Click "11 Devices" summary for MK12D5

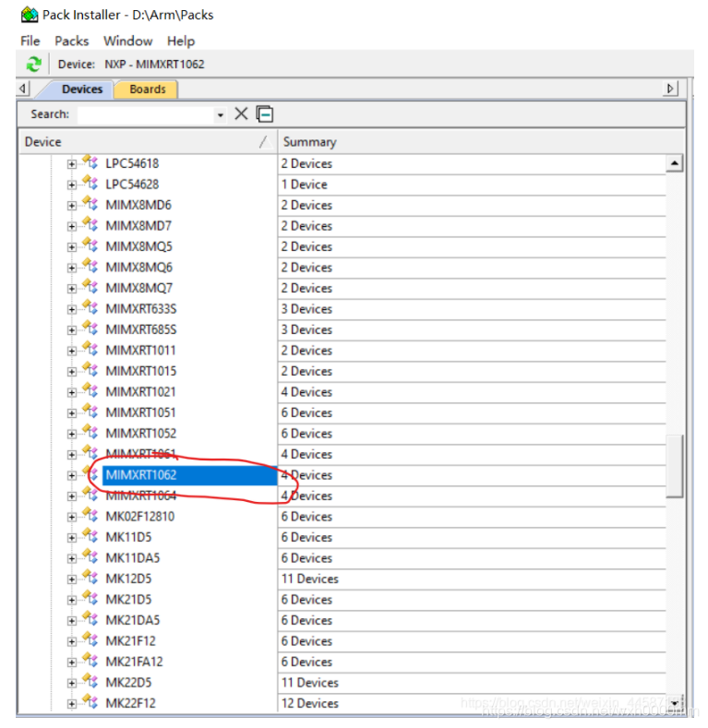point(309,579)
